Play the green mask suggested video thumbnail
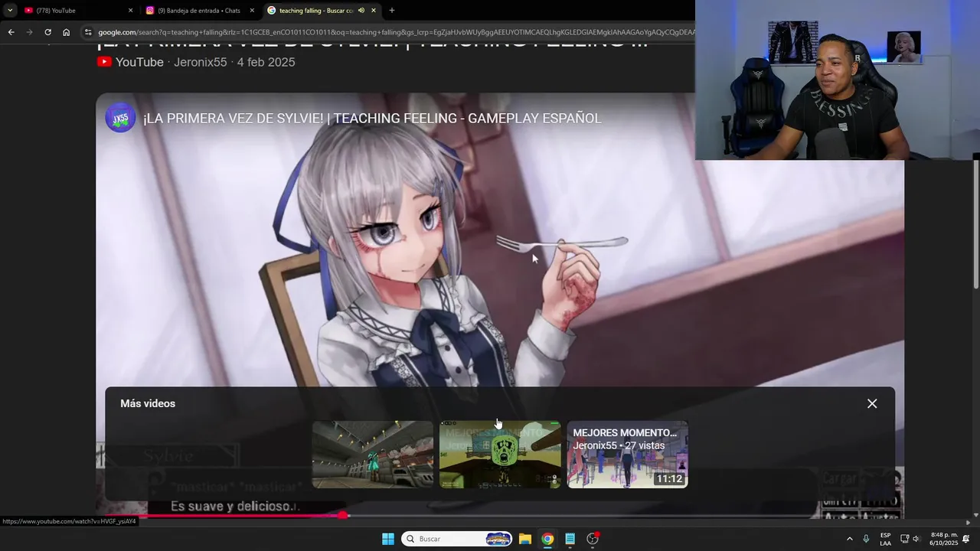 tap(500, 455)
